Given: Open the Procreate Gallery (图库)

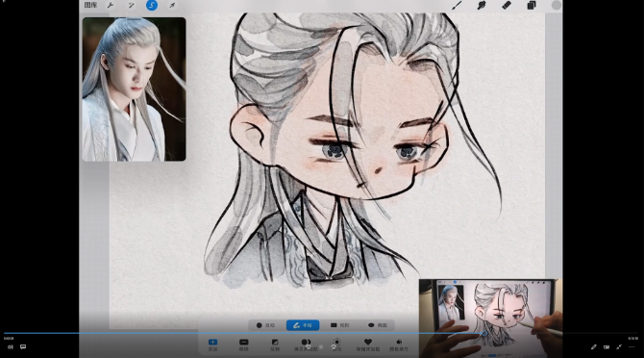Looking at the screenshot, I should [x=90, y=6].
